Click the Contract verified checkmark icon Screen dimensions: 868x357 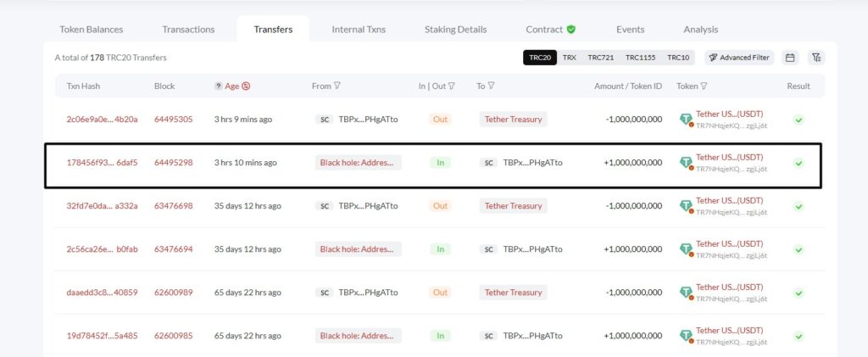click(571, 30)
